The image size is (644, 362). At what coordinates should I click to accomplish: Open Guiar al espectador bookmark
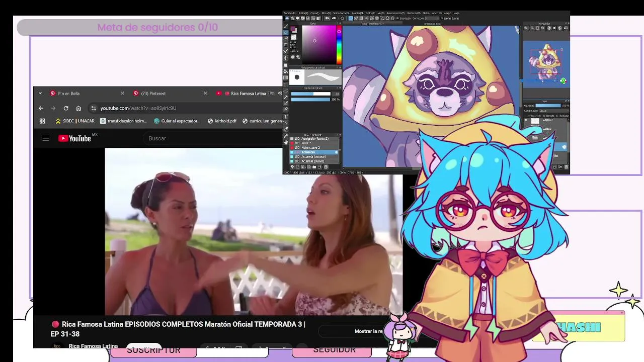click(177, 121)
